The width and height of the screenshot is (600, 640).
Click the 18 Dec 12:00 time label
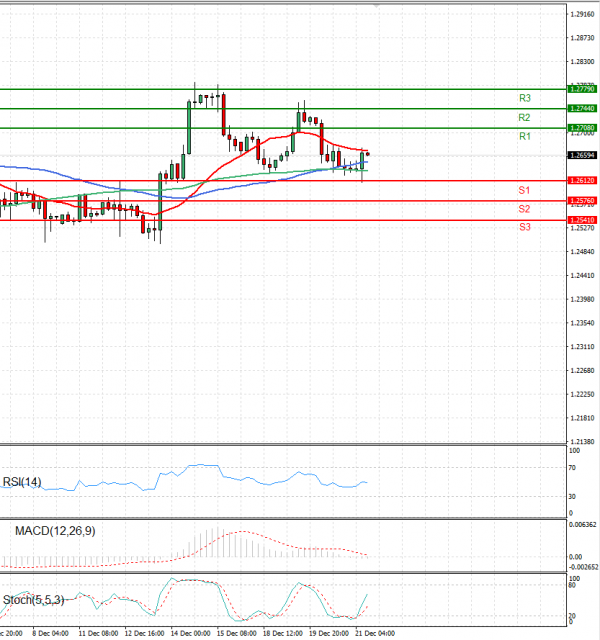283,633
